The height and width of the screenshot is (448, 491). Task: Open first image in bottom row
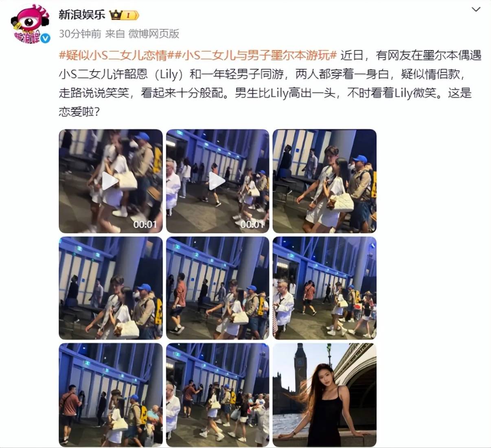[x=111, y=395]
